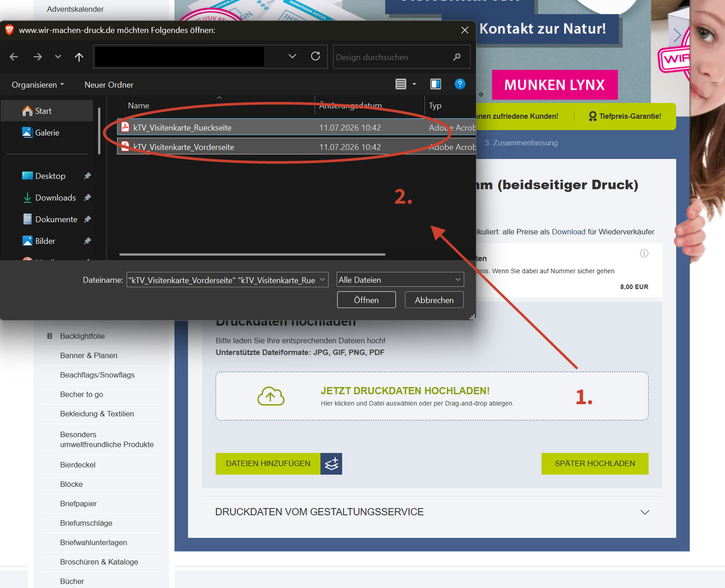The width and height of the screenshot is (725, 588).
Task: Click the horizontal scrollbar in file list
Action: coord(252,255)
